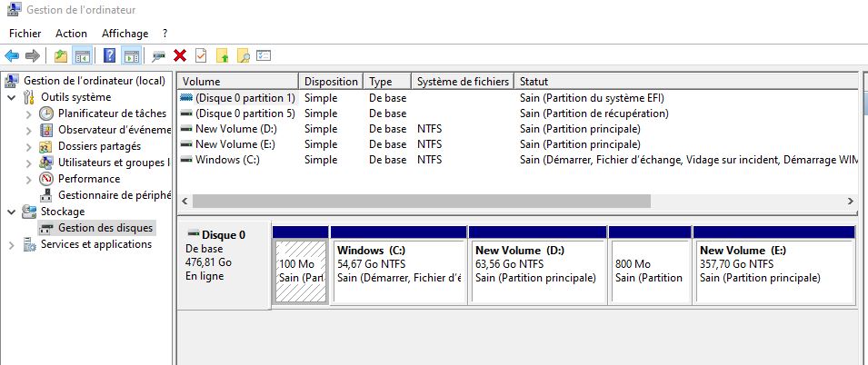The width and height of the screenshot is (868, 365).
Task: Click the connect disk drive toolbar icon
Action: click(159, 56)
